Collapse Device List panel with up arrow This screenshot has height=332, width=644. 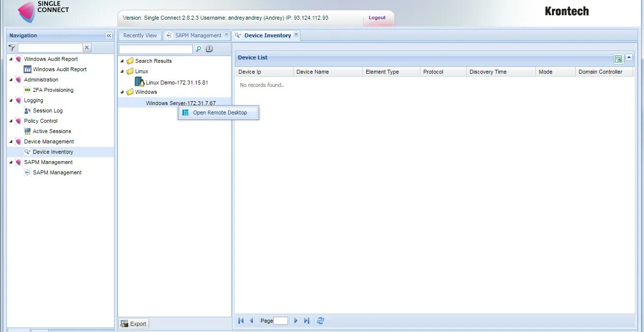point(629,58)
